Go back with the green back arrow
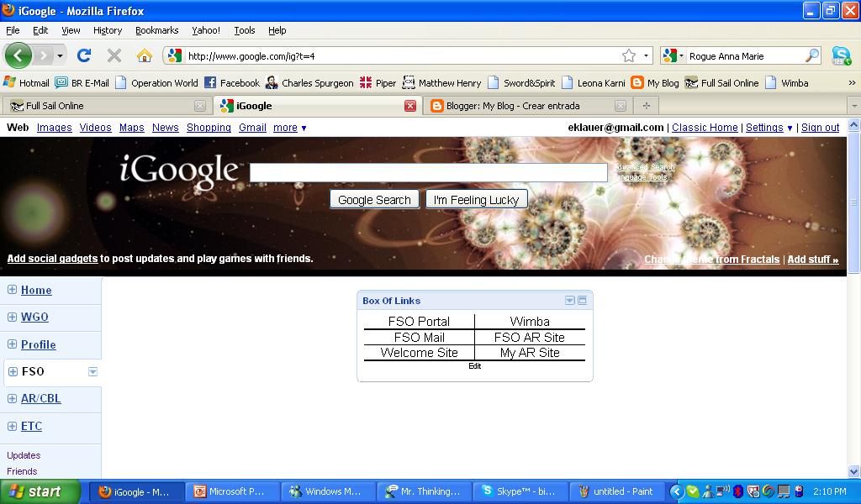This screenshot has height=504, width=861. 18,55
